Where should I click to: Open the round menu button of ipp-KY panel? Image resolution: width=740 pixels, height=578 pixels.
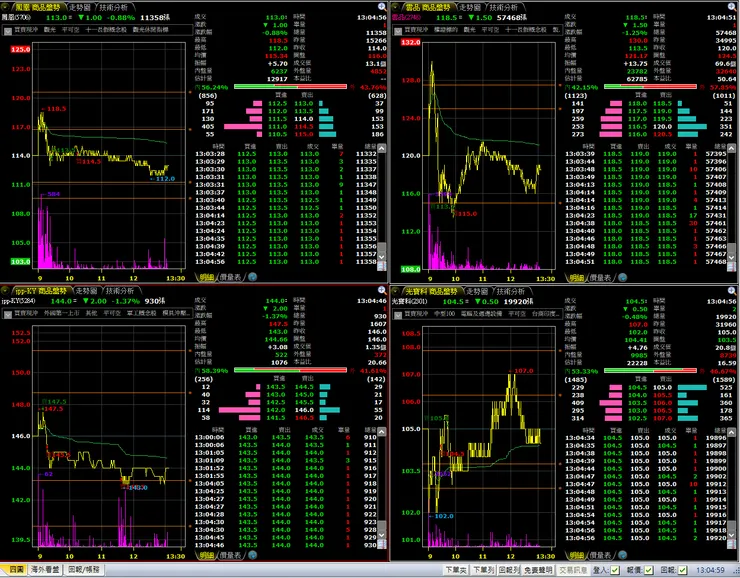(6, 291)
